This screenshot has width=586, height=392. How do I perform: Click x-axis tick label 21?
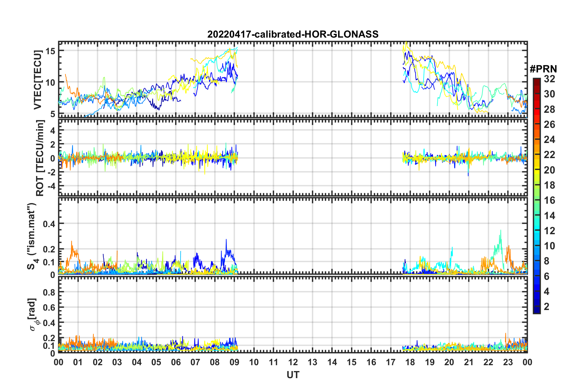point(469,362)
